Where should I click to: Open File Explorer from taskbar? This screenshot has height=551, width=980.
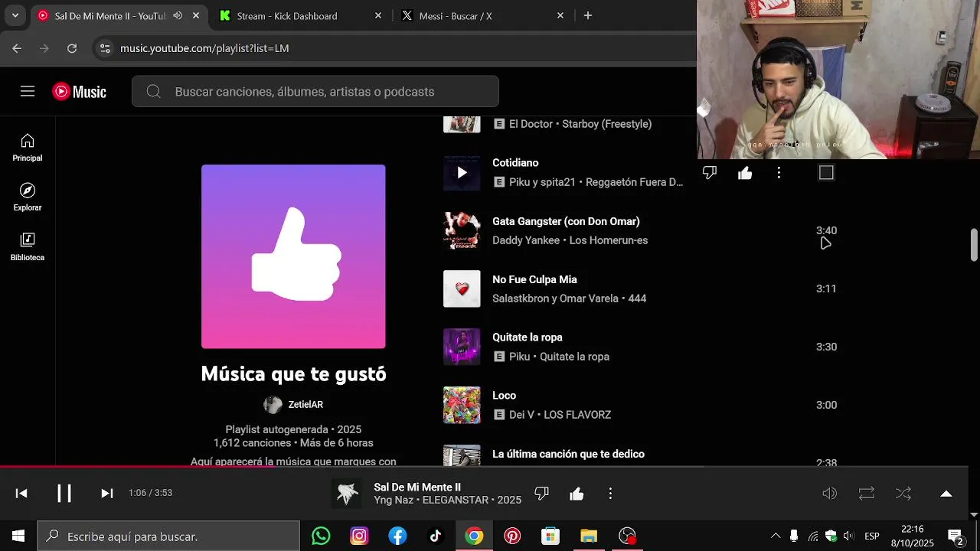pyautogui.click(x=589, y=536)
